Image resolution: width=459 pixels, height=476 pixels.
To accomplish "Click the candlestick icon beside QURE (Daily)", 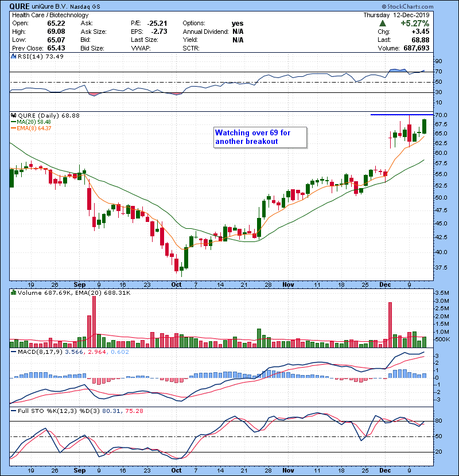I will [x=13, y=115].
